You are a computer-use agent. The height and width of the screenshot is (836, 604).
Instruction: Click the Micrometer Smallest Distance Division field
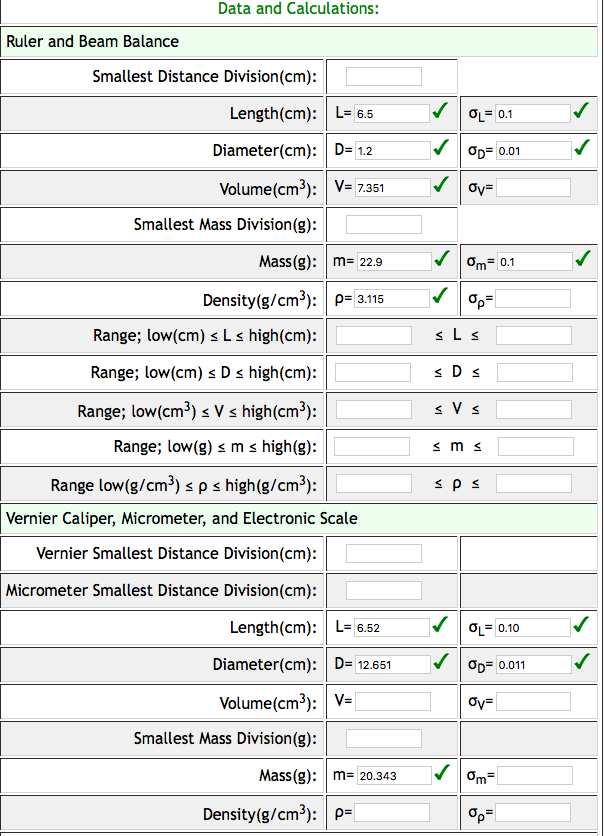coord(384,590)
